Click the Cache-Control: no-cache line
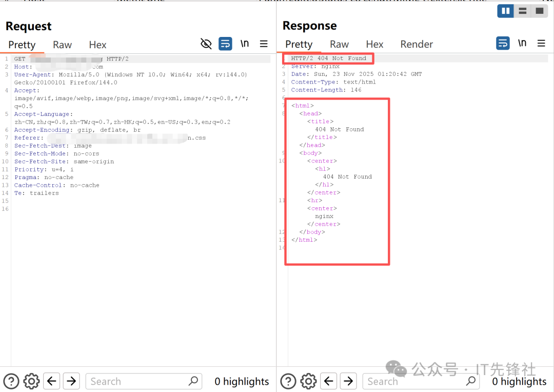554x392 pixels. 56,185
